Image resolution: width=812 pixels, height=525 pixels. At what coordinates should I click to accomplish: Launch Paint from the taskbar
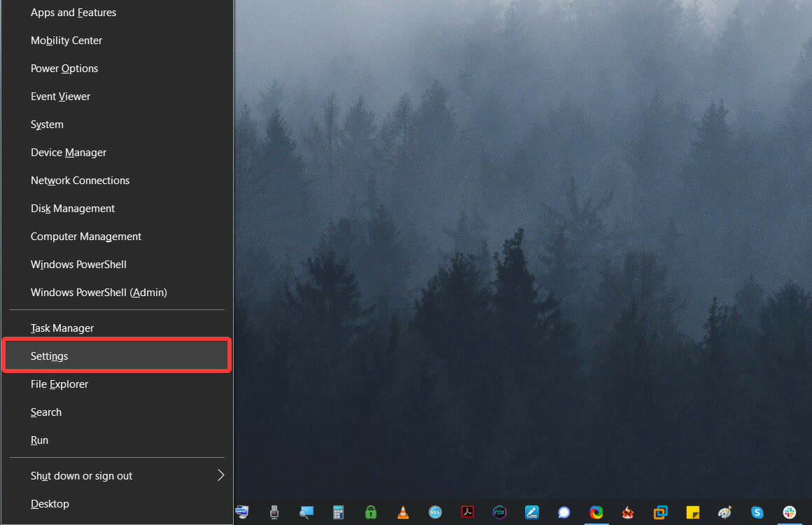725,512
